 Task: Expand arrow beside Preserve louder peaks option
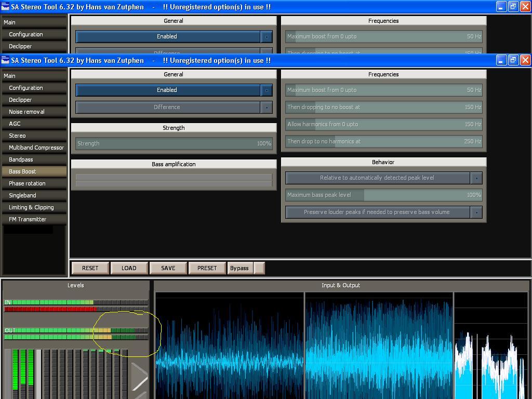pyautogui.click(x=476, y=212)
